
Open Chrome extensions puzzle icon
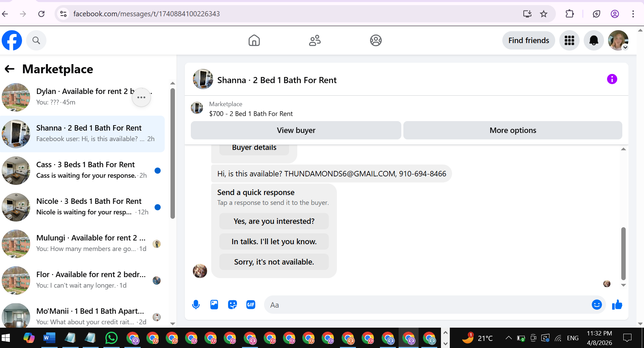pyautogui.click(x=570, y=14)
